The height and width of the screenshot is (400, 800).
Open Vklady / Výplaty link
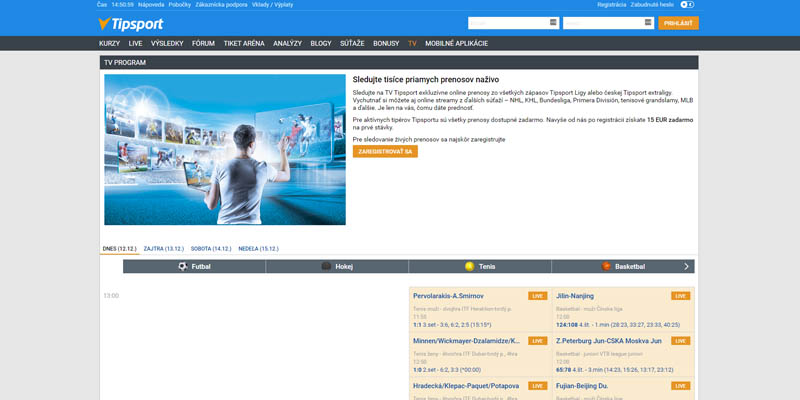272,5
